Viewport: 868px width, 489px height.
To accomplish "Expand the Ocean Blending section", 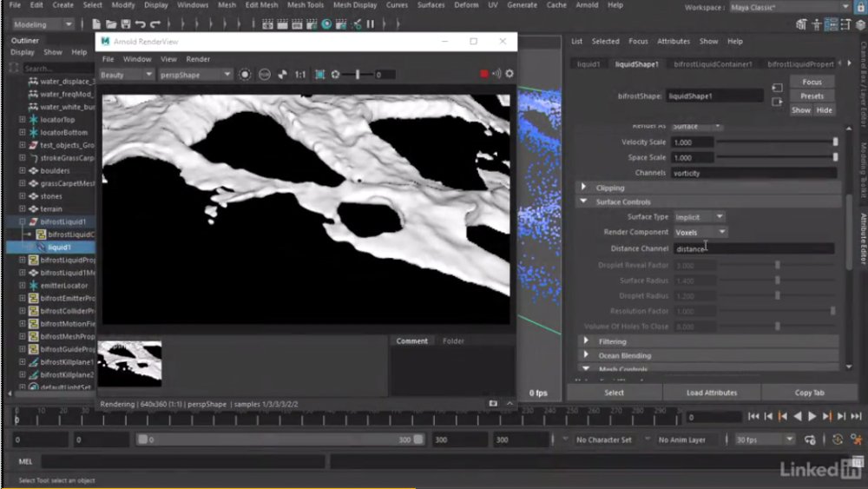I will pyautogui.click(x=586, y=355).
